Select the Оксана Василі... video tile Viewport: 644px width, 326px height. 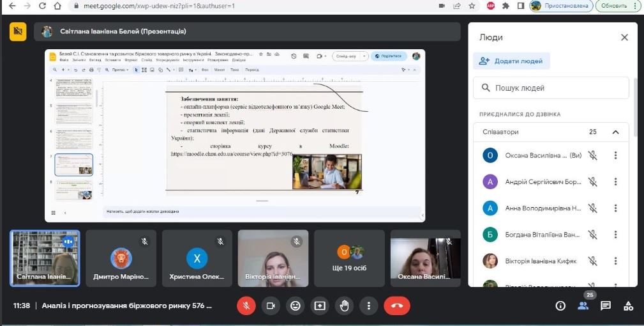[426, 258]
